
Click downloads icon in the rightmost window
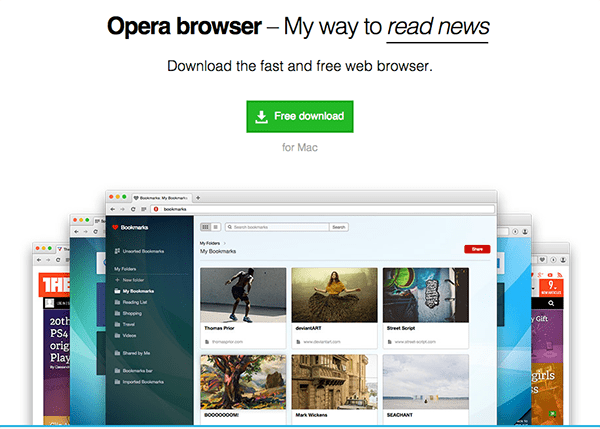click(x=553, y=260)
